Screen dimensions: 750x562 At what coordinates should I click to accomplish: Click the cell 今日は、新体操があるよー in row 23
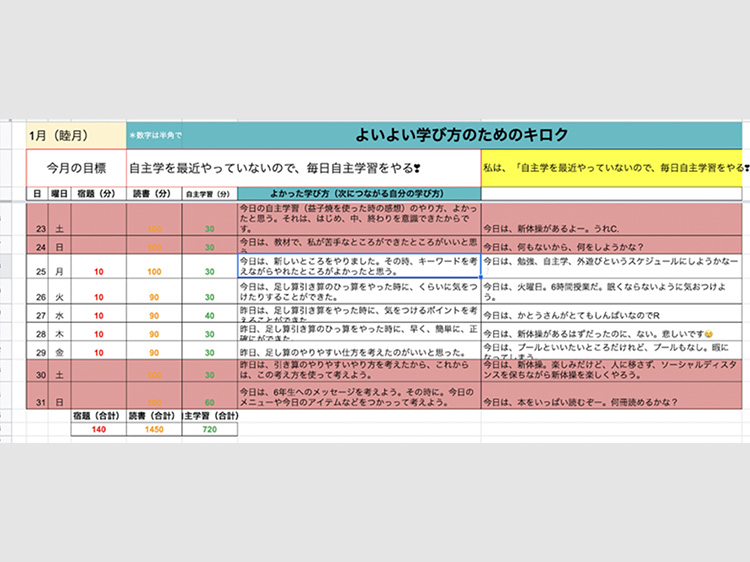tap(612, 220)
